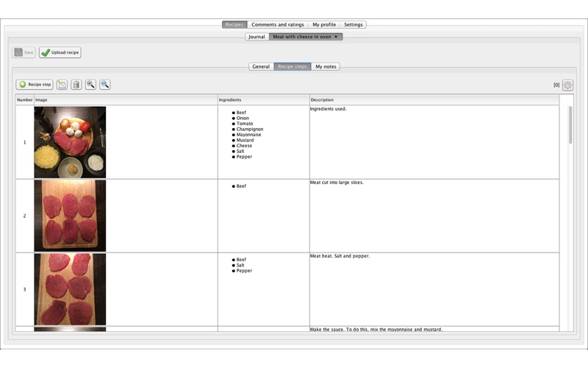The width and height of the screenshot is (588, 368).
Task: Open the Comments and ratings tab
Action: 278,24
